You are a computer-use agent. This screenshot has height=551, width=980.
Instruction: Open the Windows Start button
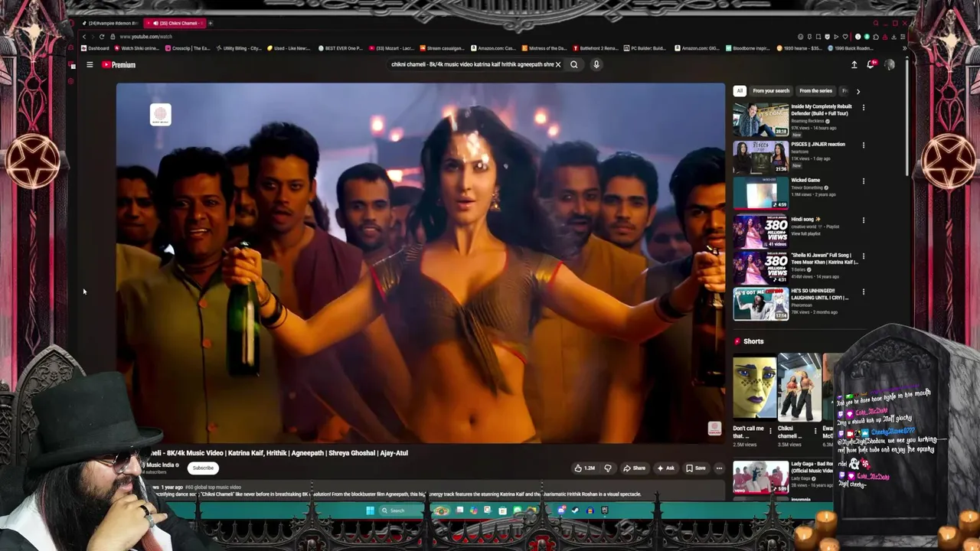coord(370,510)
